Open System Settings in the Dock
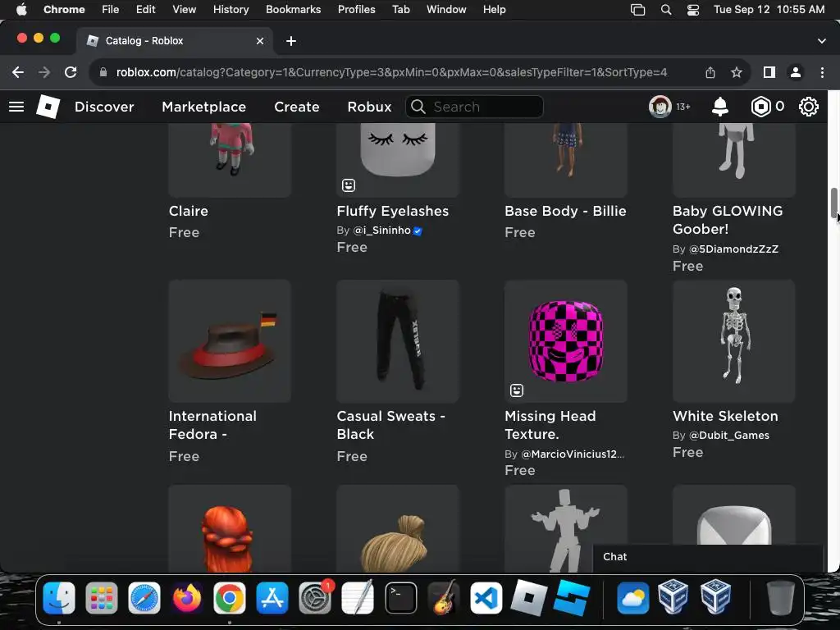 [x=315, y=598]
